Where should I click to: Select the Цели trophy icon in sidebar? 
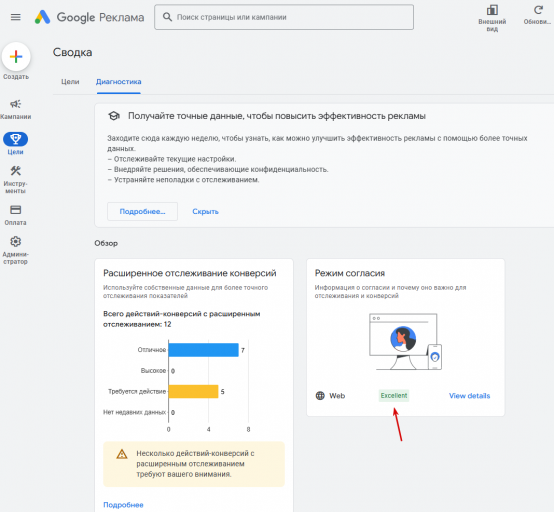click(16, 139)
